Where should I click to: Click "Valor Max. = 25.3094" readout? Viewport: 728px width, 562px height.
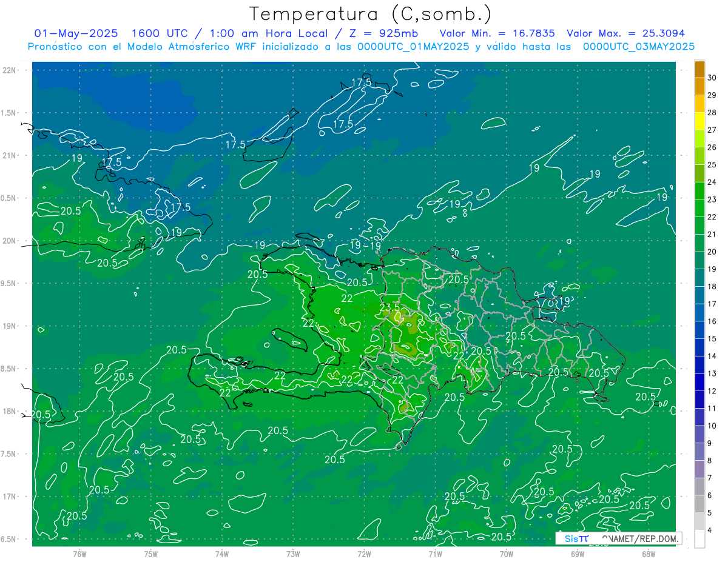pos(625,33)
